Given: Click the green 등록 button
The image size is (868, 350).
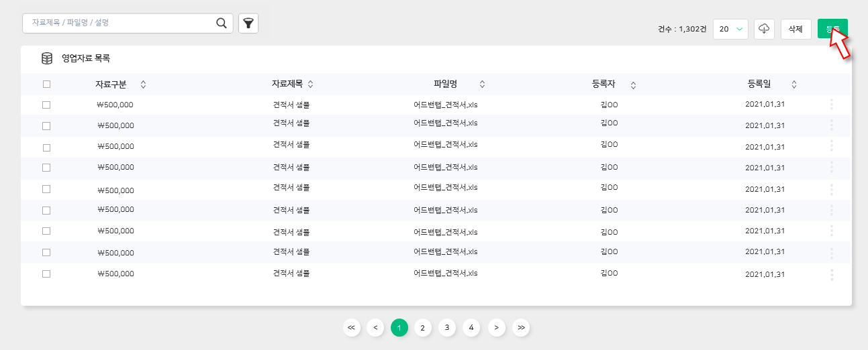Looking at the screenshot, I should pyautogui.click(x=832, y=29).
